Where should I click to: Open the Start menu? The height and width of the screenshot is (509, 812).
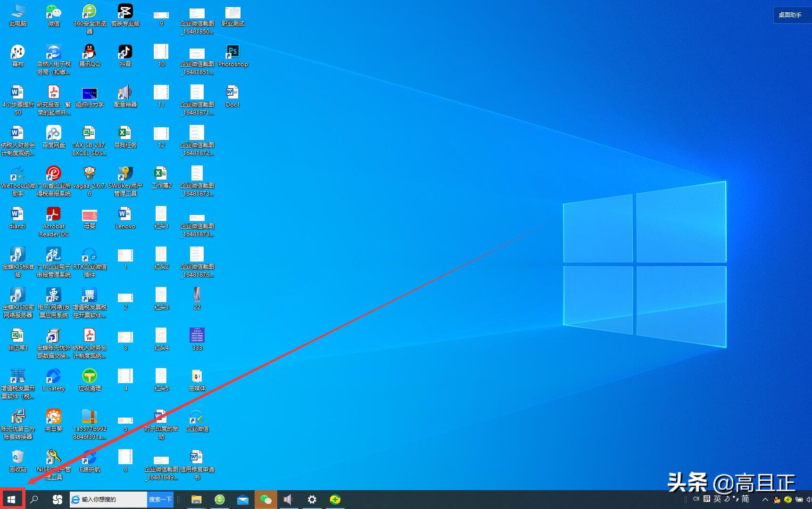[x=11, y=499]
